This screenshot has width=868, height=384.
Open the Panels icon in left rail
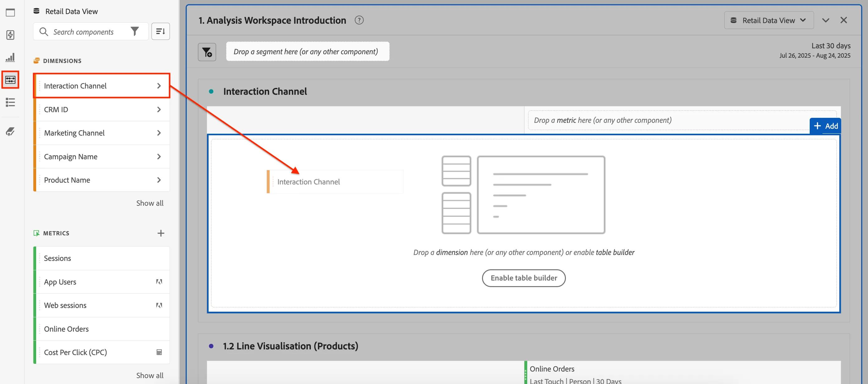pyautogui.click(x=11, y=12)
